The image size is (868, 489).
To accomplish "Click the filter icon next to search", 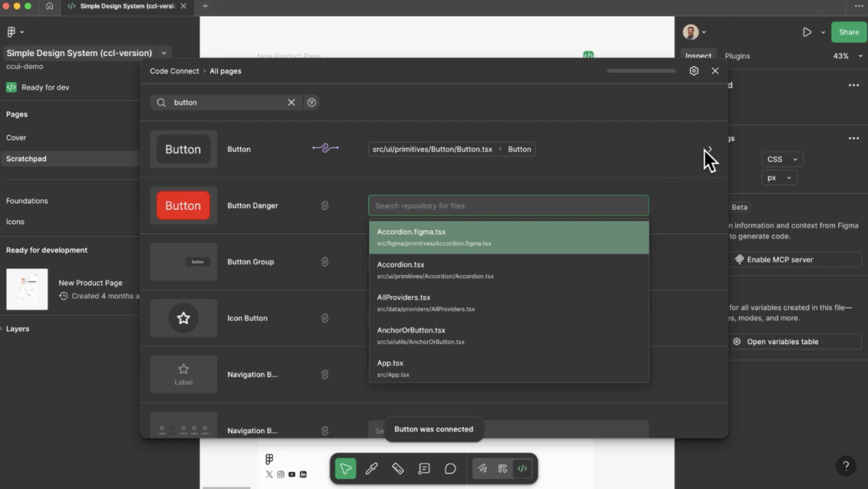I will pyautogui.click(x=312, y=102).
